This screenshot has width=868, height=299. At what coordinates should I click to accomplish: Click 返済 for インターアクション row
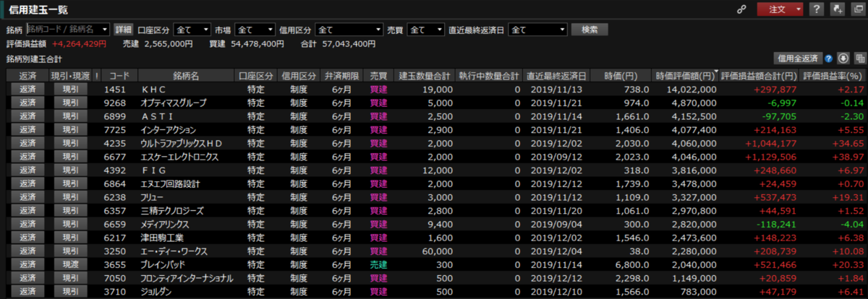pos(27,130)
